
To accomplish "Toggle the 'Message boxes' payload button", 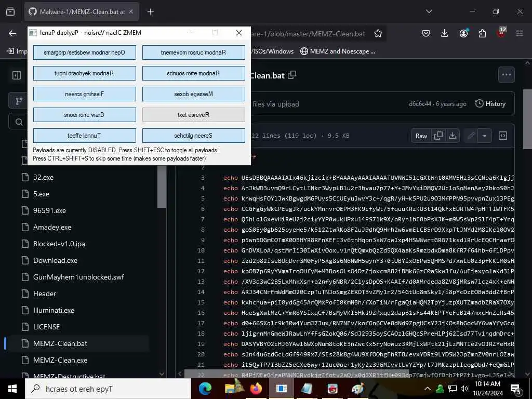I will pos(193,94).
